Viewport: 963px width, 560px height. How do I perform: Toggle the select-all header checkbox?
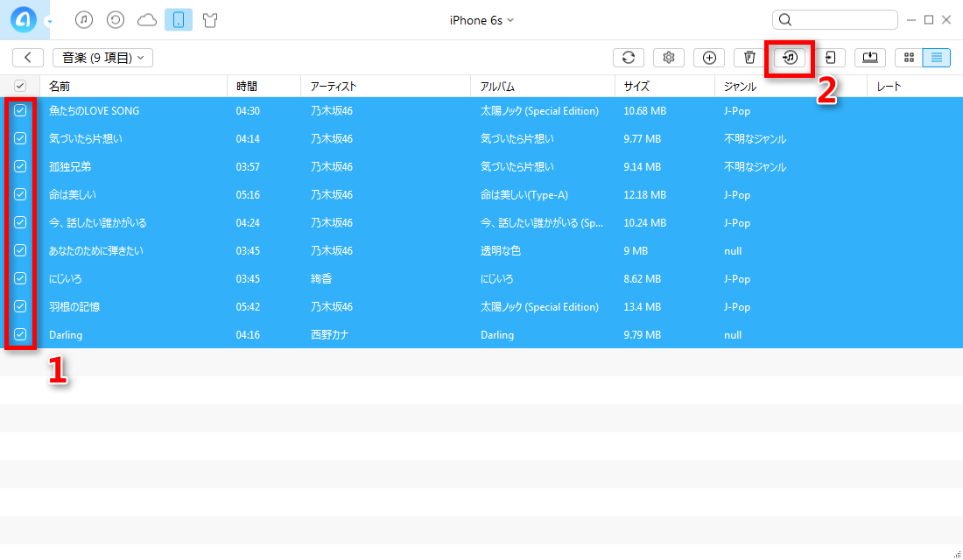[20, 86]
